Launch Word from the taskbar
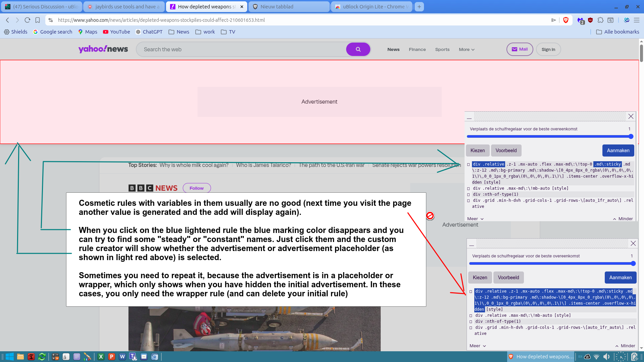644x362 pixels. tap(122, 357)
